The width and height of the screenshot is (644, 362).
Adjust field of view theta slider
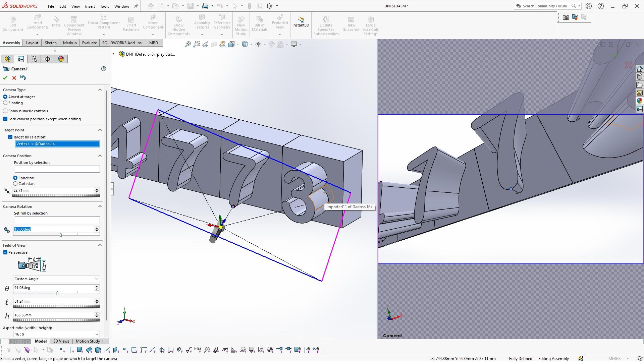point(57,293)
